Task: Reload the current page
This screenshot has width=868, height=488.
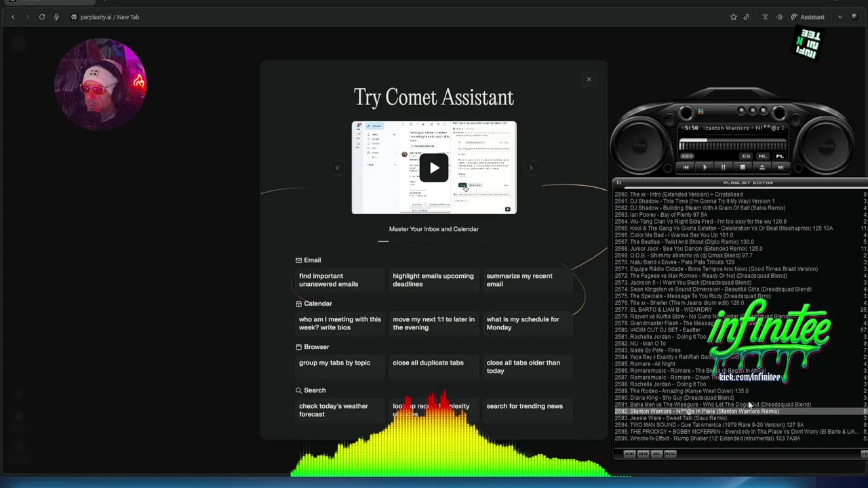Action: coord(42,17)
